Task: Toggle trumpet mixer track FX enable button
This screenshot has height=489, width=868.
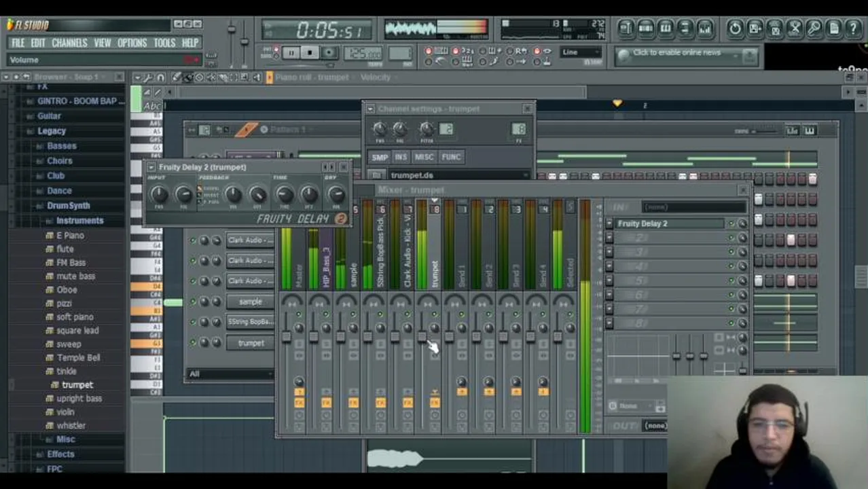Action: pyautogui.click(x=435, y=403)
